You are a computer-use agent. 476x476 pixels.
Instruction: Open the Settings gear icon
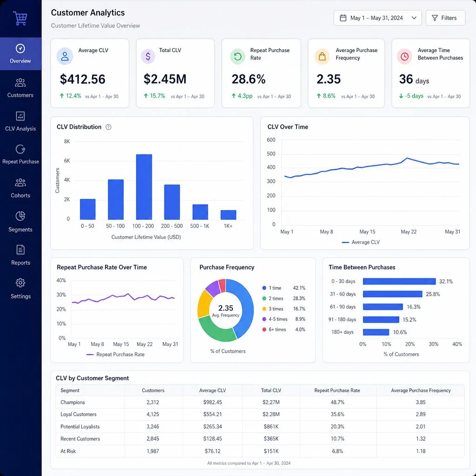coord(20,283)
